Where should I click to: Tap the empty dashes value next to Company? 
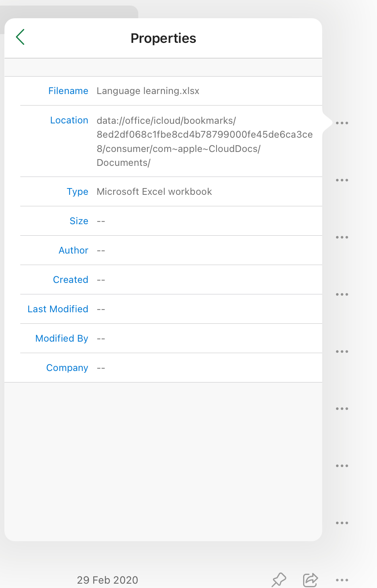pyautogui.click(x=101, y=368)
